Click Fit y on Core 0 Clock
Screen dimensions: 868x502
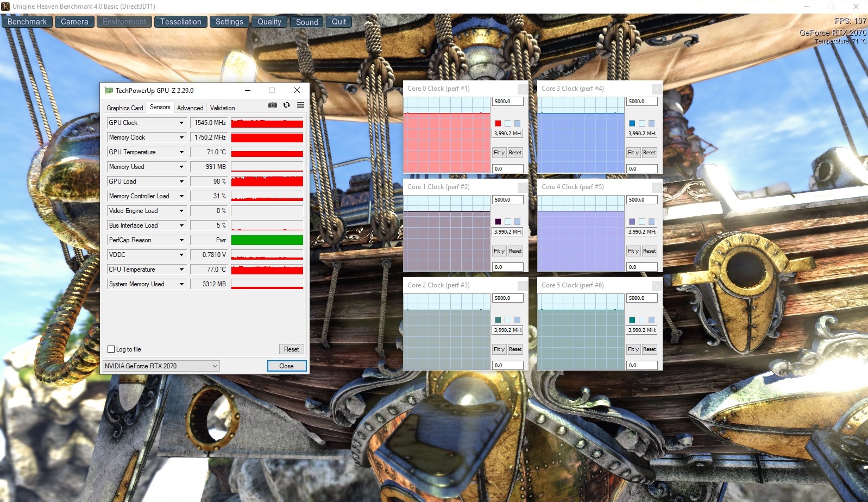pos(499,153)
